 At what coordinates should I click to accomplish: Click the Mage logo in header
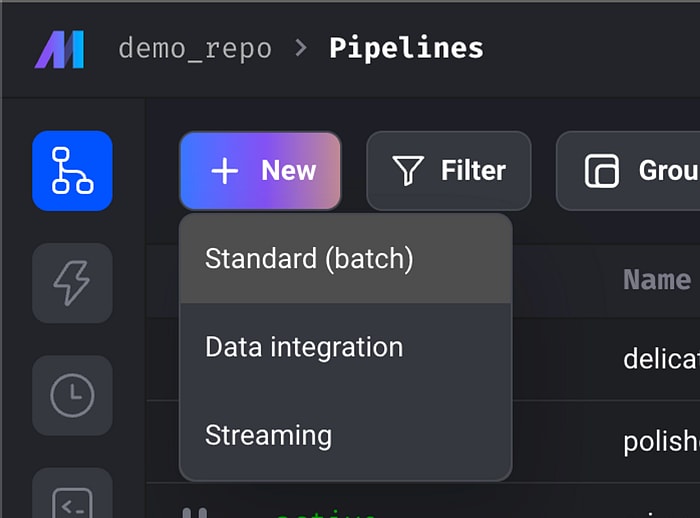click(x=59, y=49)
